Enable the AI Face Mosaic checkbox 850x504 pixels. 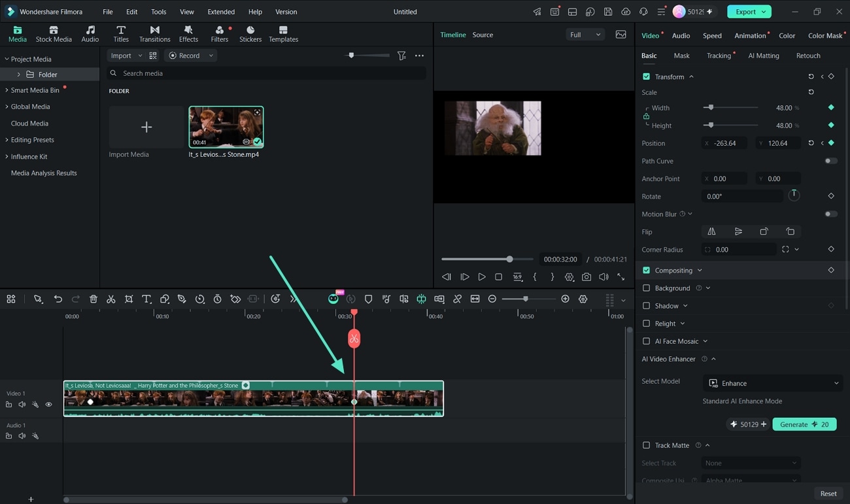[x=646, y=341]
